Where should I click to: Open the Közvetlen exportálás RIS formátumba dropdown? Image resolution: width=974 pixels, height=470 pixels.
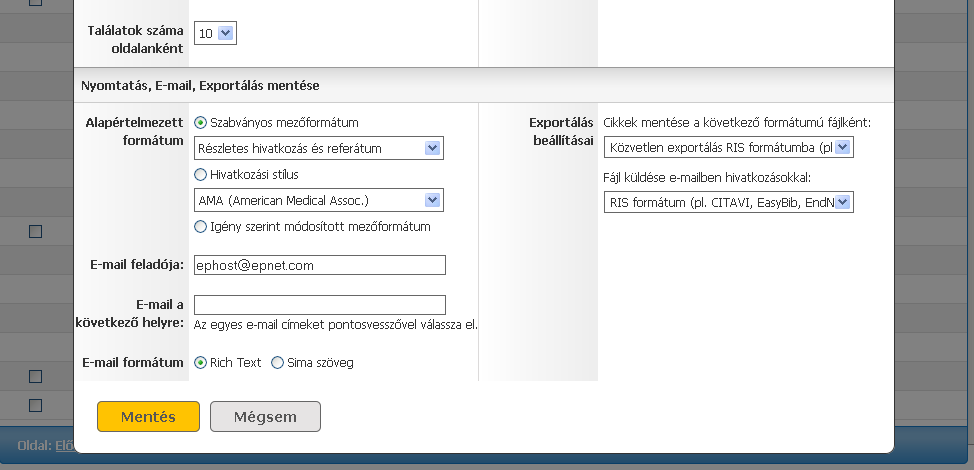729,148
